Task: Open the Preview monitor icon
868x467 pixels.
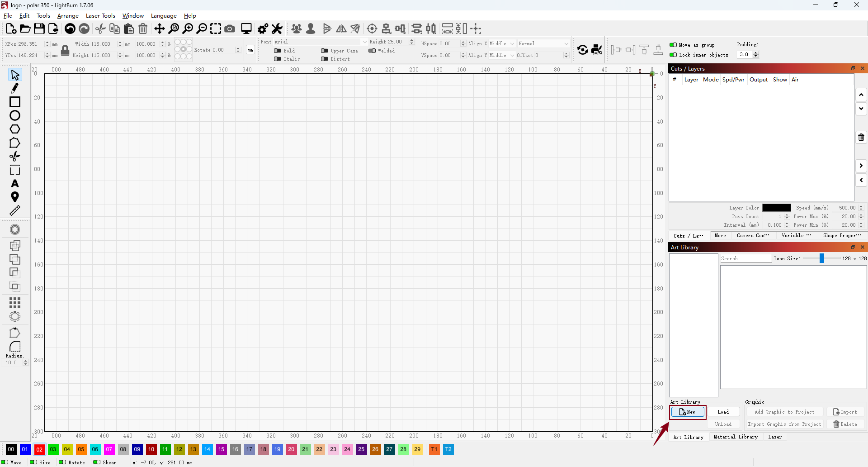Action: pos(246,29)
